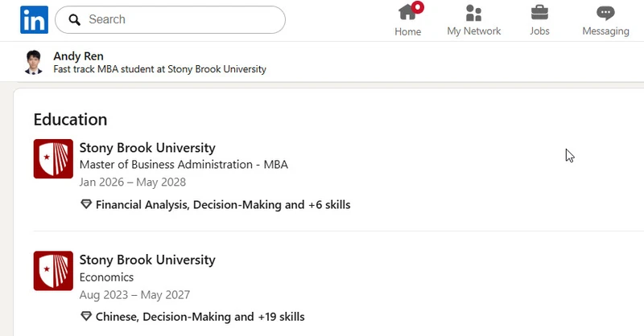Open the first Stony Brook University title (MBA entry)
The width and height of the screenshot is (644, 336).
pyautogui.click(x=147, y=148)
